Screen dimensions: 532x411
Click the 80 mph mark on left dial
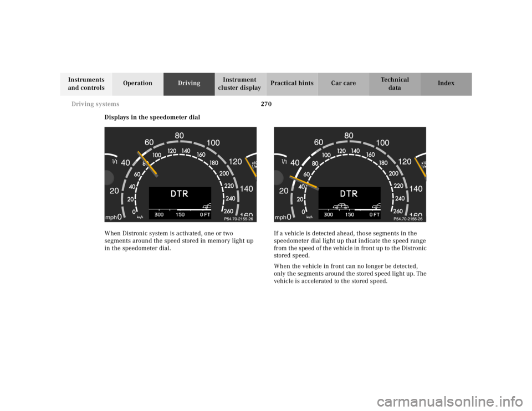click(179, 136)
